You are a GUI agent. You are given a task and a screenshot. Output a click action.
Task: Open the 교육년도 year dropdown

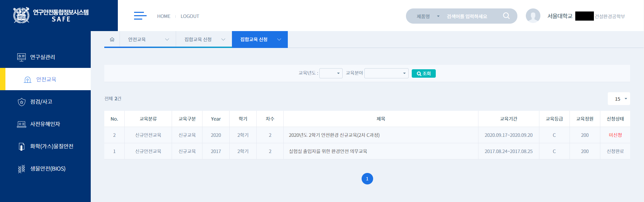331,73
